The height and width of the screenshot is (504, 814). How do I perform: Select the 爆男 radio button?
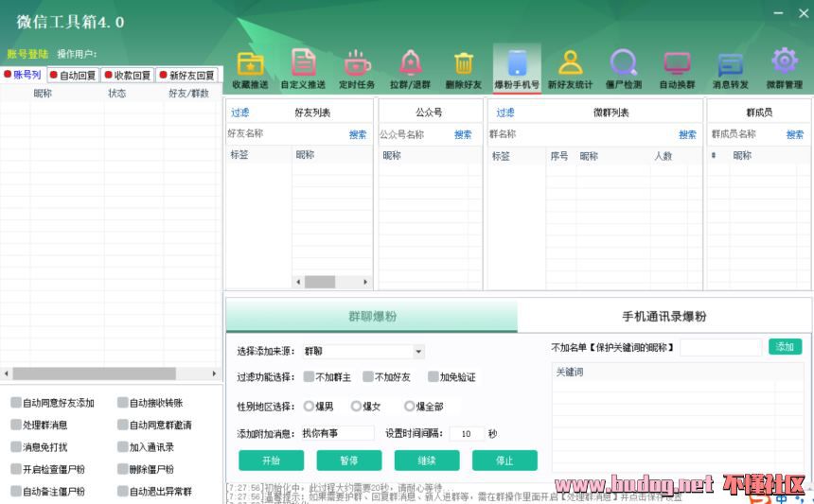click(x=309, y=406)
